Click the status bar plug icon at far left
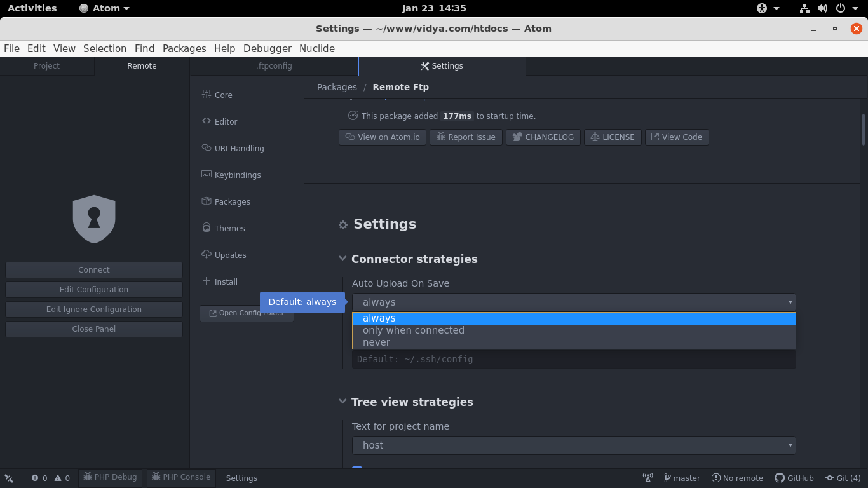This screenshot has height=488, width=868. [x=9, y=478]
